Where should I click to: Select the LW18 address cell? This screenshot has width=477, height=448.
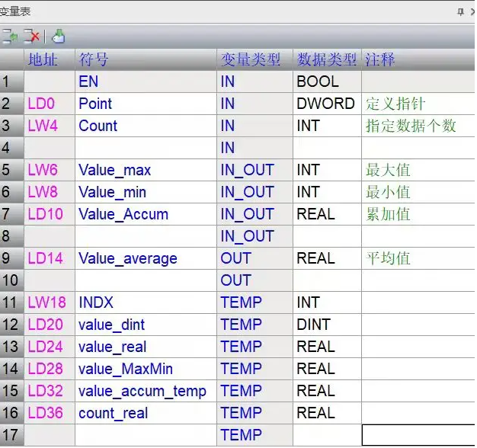(x=50, y=302)
